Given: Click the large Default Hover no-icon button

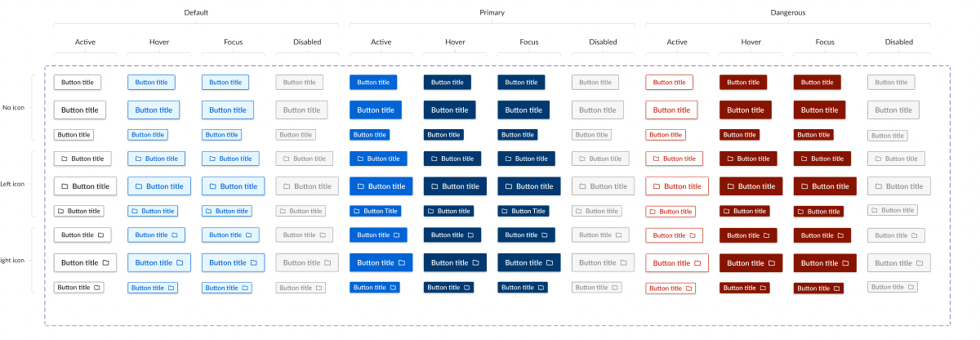Looking at the screenshot, I should pyautogui.click(x=154, y=110).
